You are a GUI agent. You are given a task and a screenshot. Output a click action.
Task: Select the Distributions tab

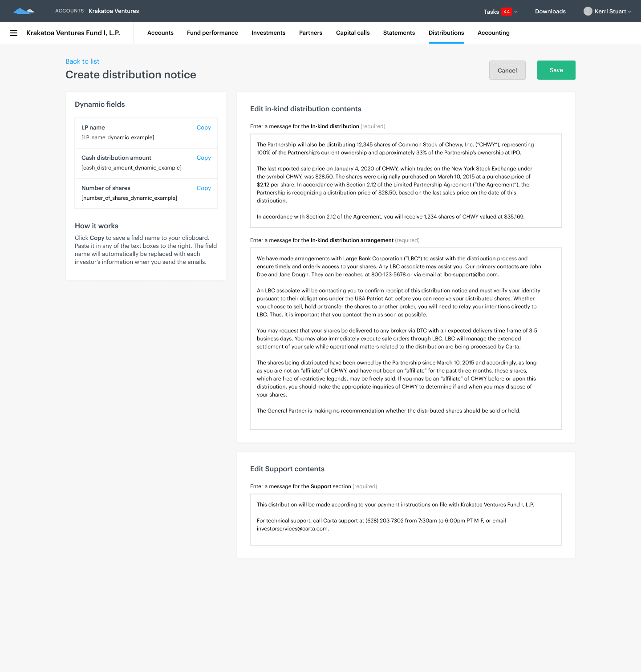[x=446, y=33]
